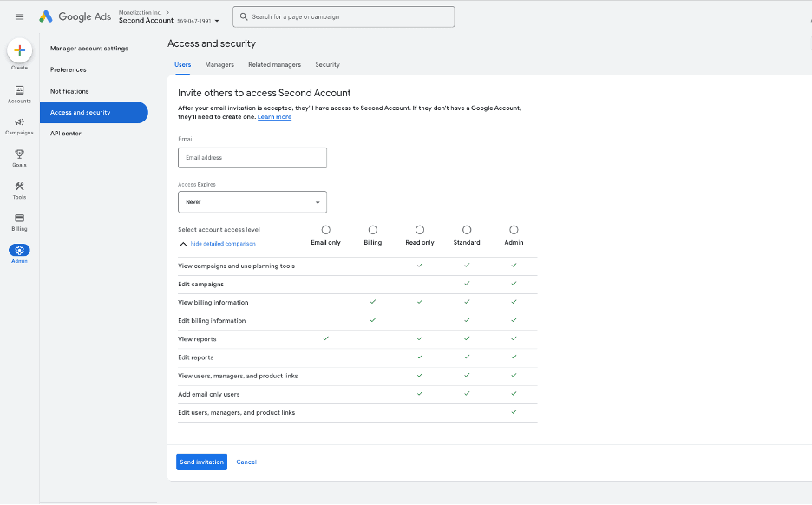Open the hamburger navigation menu
812x505 pixels.
click(x=19, y=16)
